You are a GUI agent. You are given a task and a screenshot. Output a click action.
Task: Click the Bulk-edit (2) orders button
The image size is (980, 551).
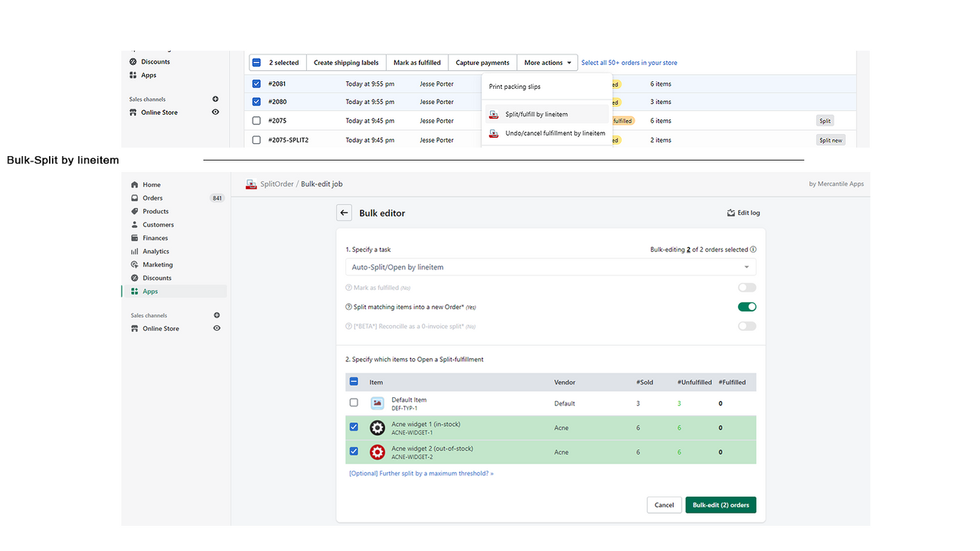coord(720,505)
